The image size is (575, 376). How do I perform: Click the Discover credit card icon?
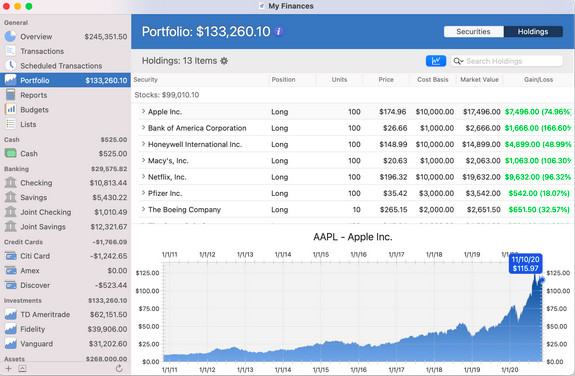click(10, 285)
